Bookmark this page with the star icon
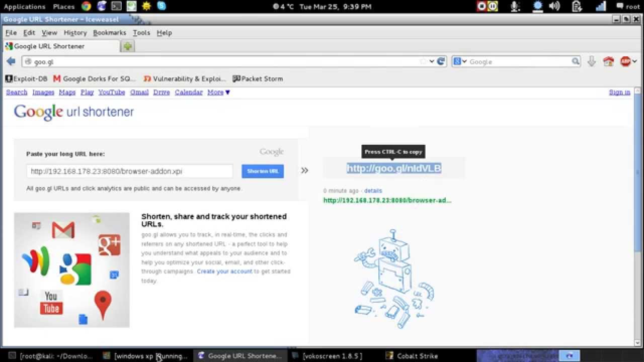Screen dimensions: 644x362 point(423,61)
